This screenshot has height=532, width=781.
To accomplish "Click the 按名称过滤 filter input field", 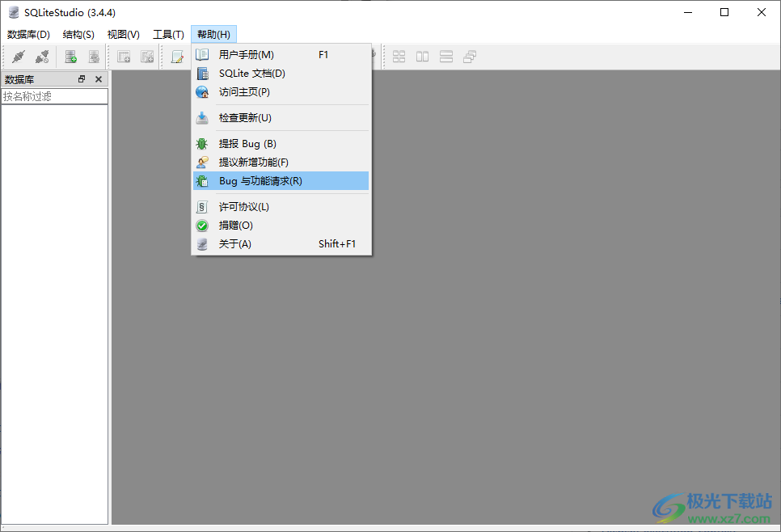I will click(54, 95).
